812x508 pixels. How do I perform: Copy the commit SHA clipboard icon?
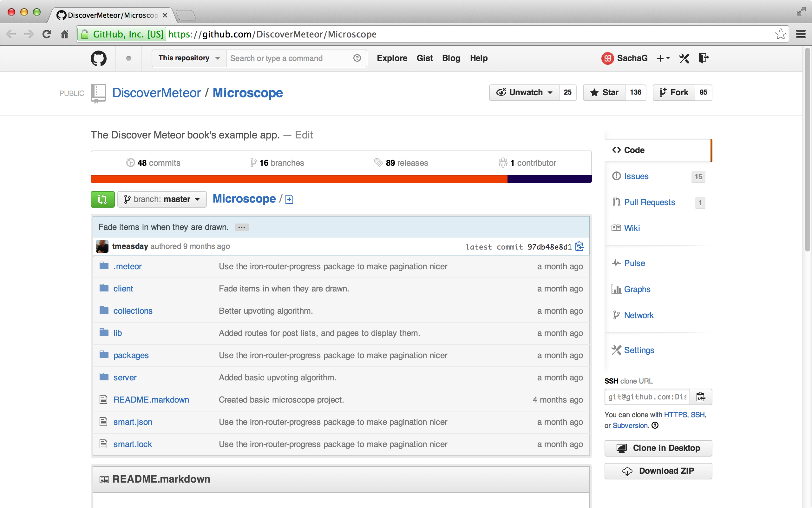point(580,247)
